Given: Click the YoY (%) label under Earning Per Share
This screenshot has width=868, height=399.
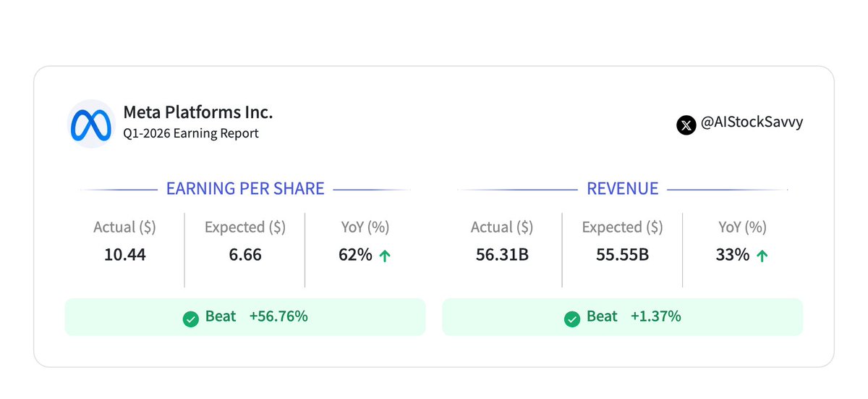Looking at the screenshot, I should click(365, 227).
